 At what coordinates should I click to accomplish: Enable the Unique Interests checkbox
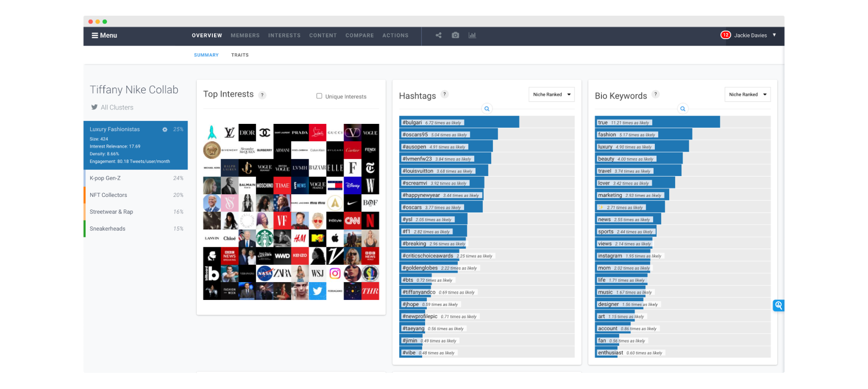[319, 96]
